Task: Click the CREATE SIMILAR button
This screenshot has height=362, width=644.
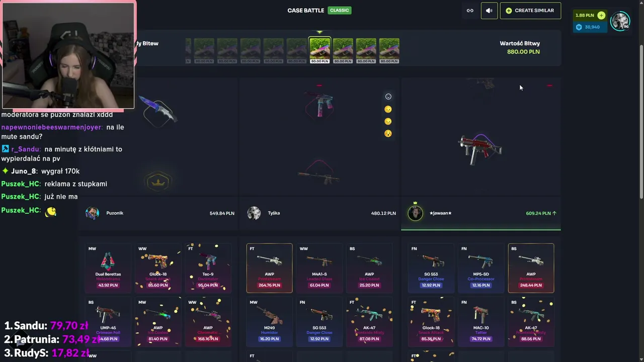Action: (530, 11)
